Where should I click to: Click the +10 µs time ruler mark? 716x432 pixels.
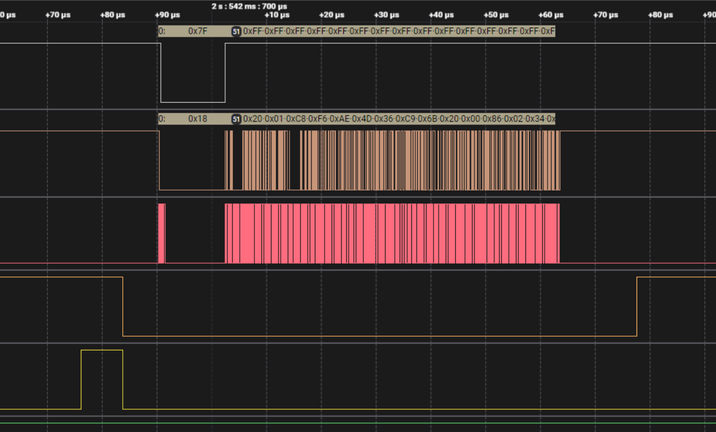click(x=276, y=17)
